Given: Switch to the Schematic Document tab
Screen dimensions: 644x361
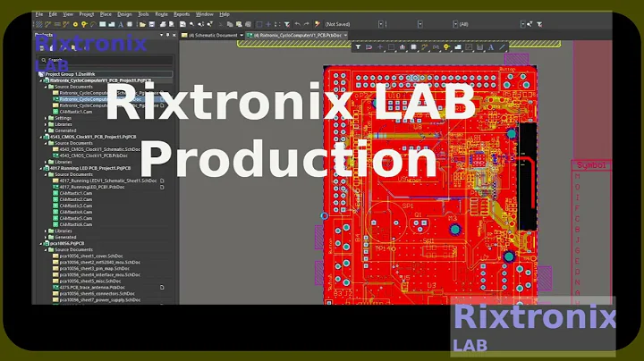Looking at the screenshot, I should point(213,35).
